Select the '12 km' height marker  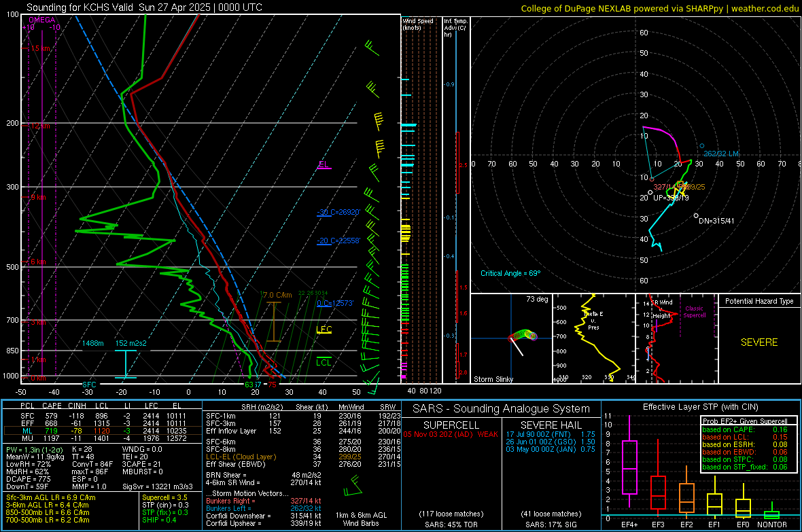40,126
